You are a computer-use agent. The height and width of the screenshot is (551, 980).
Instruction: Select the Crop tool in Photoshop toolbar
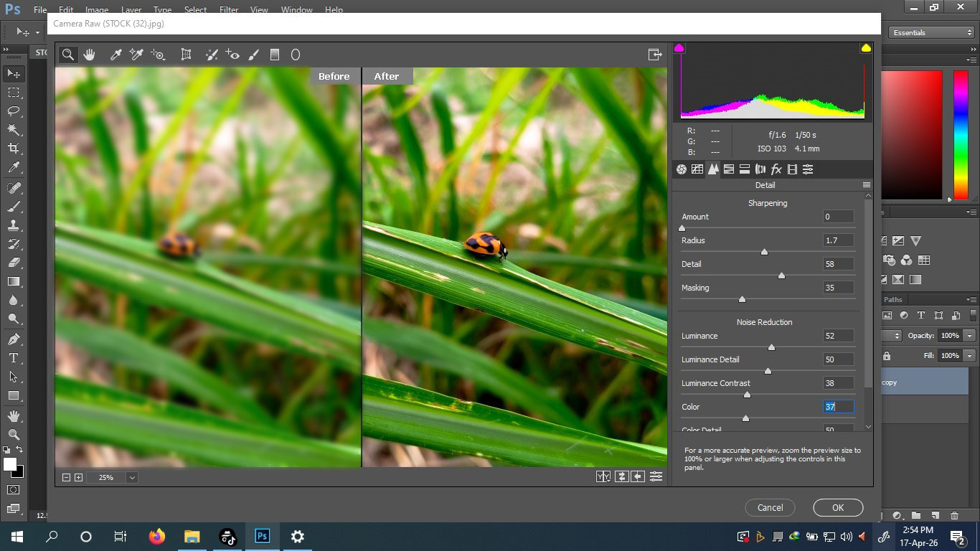coord(14,149)
